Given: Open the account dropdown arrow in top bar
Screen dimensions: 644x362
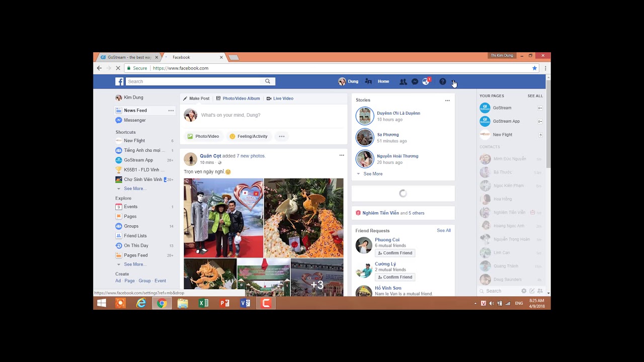Looking at the screenshot, I should point(453,82).
